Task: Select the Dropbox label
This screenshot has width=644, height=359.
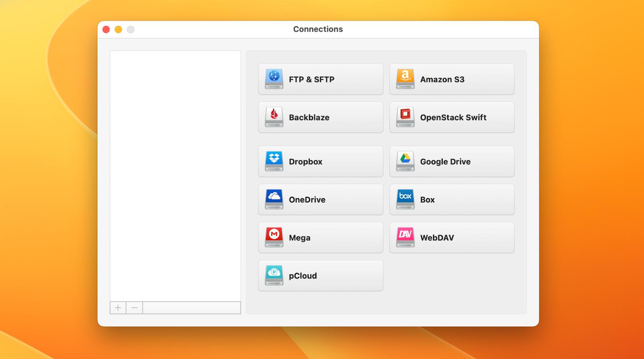Action: coord(305,162)
